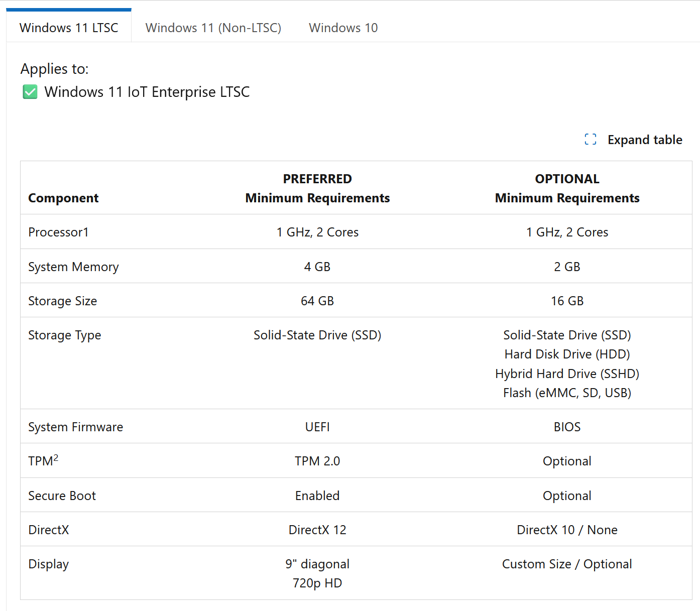Click the Expand table button label
Viewport: 700px width, 611px height.
click(x=645, y=140)
